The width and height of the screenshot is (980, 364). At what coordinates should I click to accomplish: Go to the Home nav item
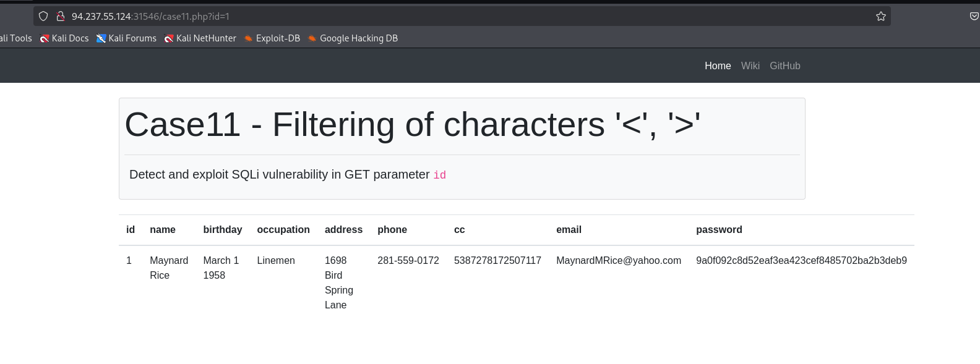point(718,66)
